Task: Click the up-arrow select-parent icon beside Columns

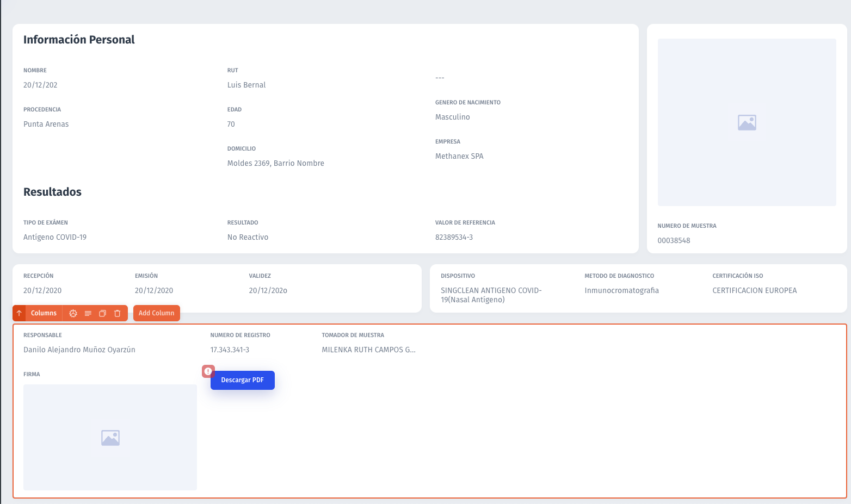Action: 19,313
